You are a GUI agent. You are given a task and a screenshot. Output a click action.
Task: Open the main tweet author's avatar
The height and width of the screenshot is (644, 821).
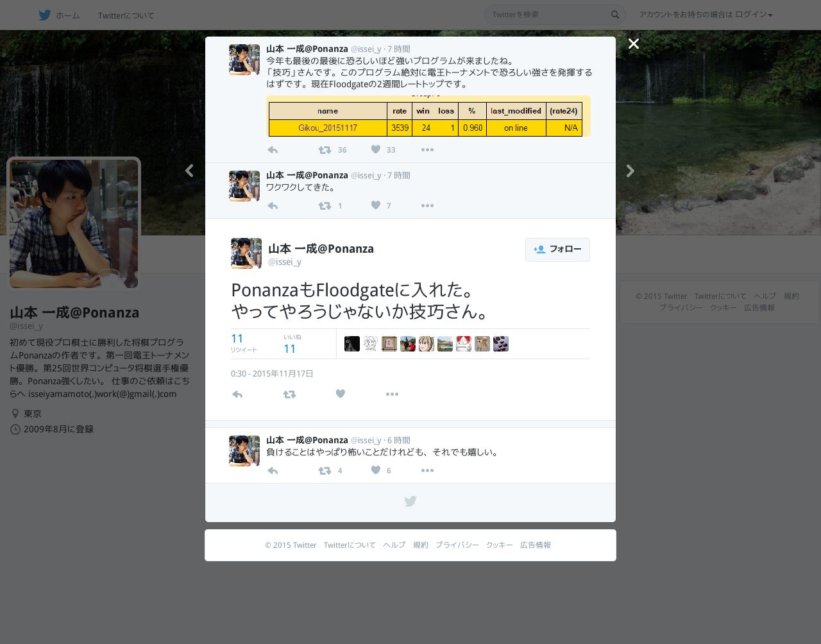click(246, 253)
